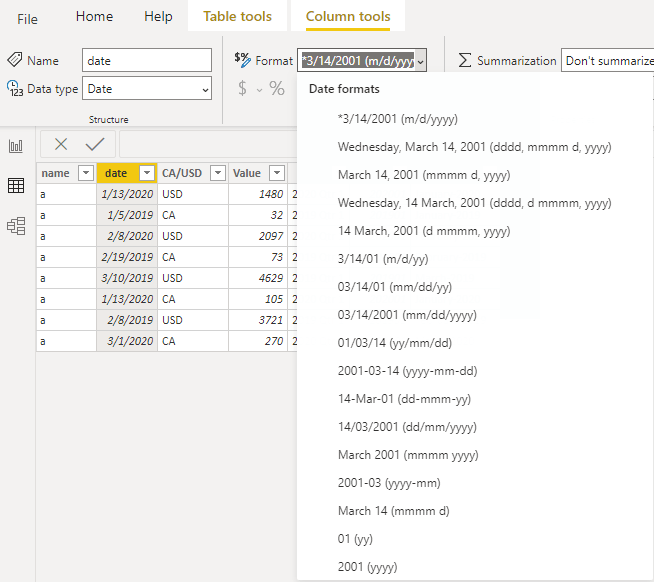Screen dimensions: 654x582
Task: Click Value cell 105
Action: pyautogui.click(x=258, y=299)
